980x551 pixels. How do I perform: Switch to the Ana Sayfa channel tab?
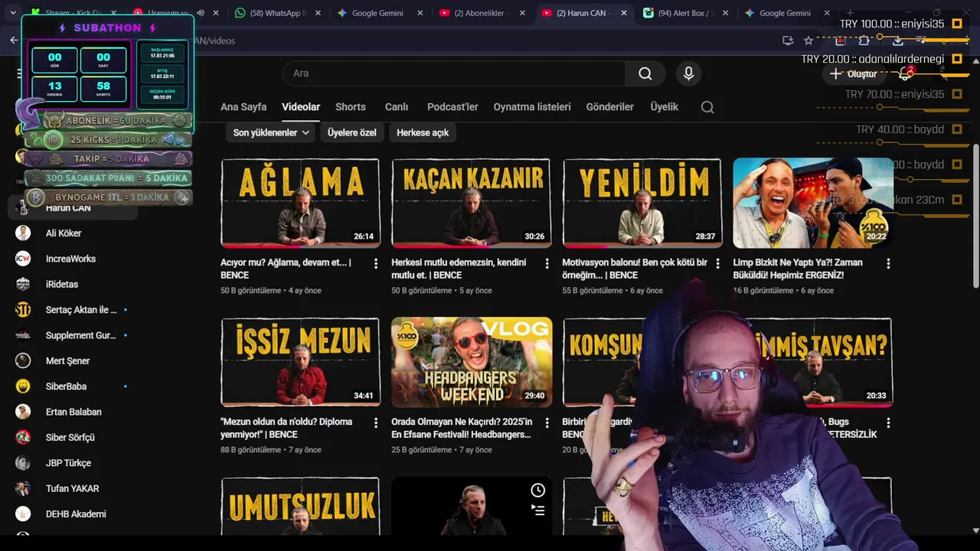tap(243, 107)
